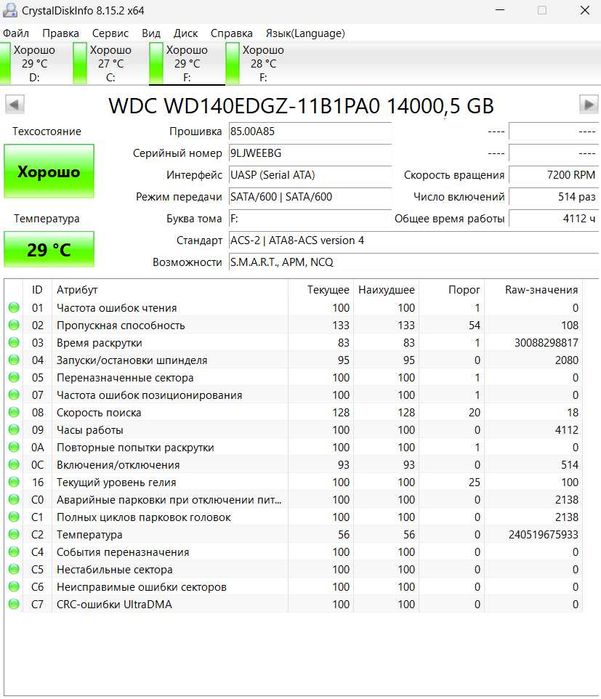Select row Запуски/остановки шпинделя

(294, 360)
